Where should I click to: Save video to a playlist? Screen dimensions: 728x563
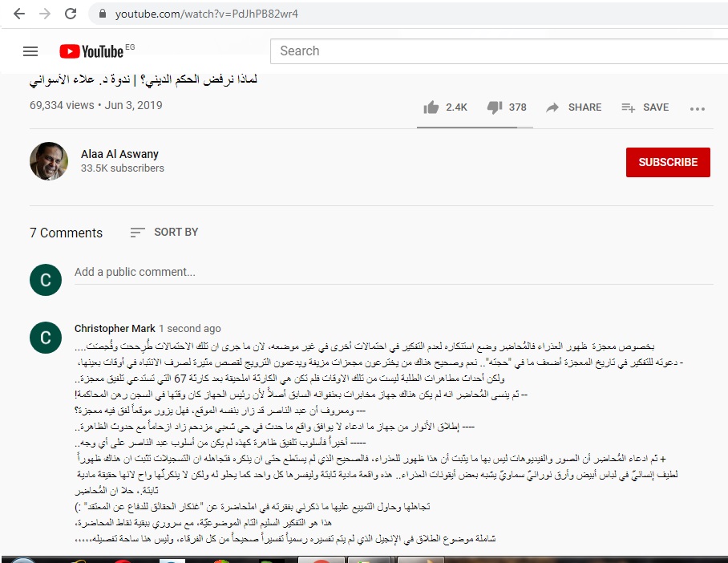(x=645, y=107)
